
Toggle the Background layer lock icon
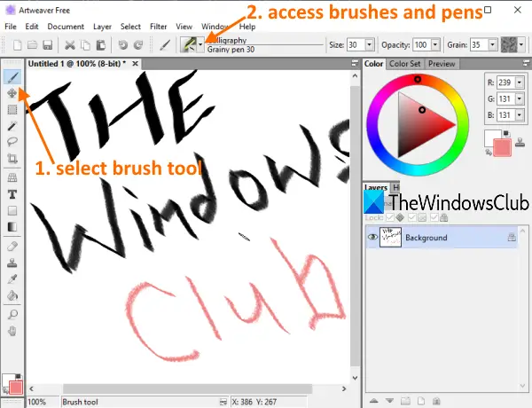pos(512,238)
